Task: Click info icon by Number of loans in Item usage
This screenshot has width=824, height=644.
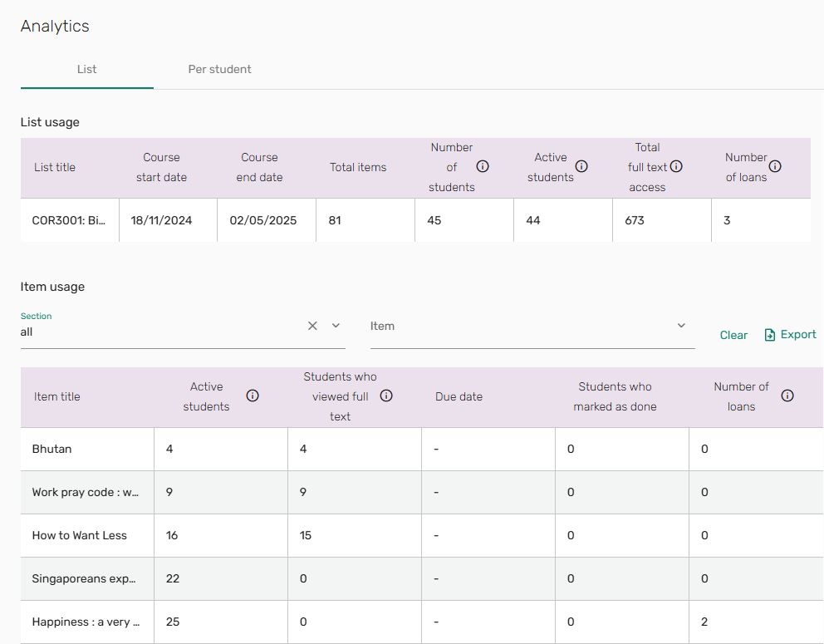Action: 787,396
